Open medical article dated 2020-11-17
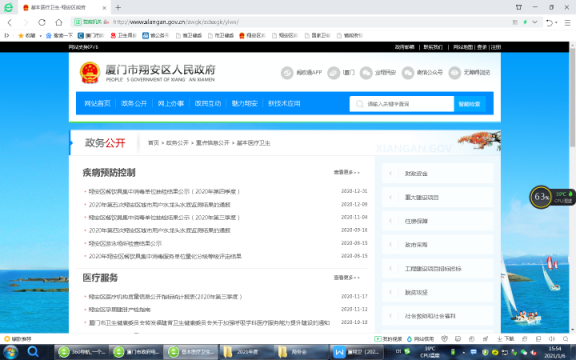 coord(165,296)
